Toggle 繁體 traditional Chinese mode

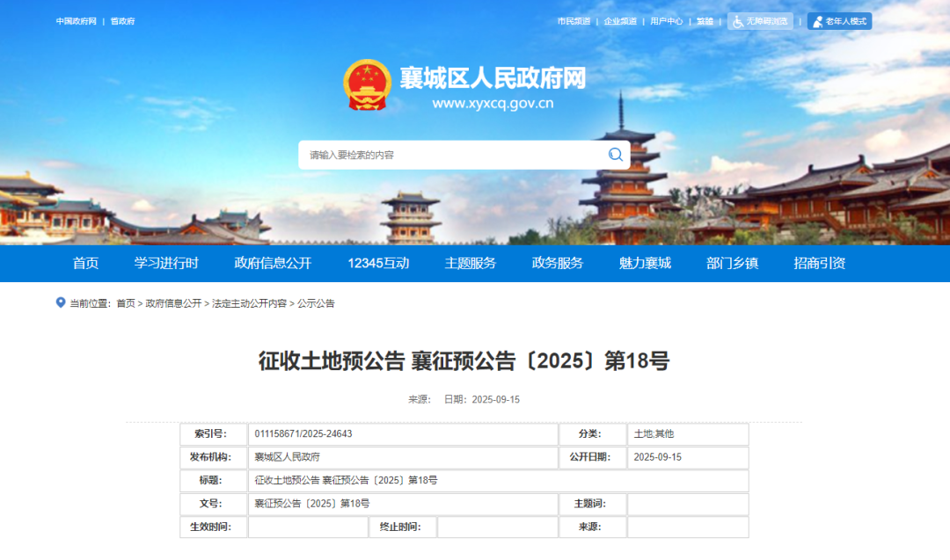[x=705, y=21]
